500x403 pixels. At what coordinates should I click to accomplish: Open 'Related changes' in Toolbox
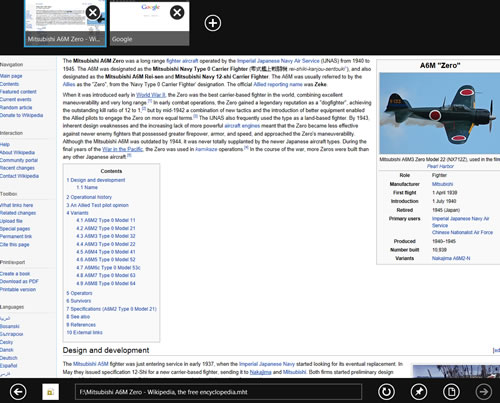point(18,213)
